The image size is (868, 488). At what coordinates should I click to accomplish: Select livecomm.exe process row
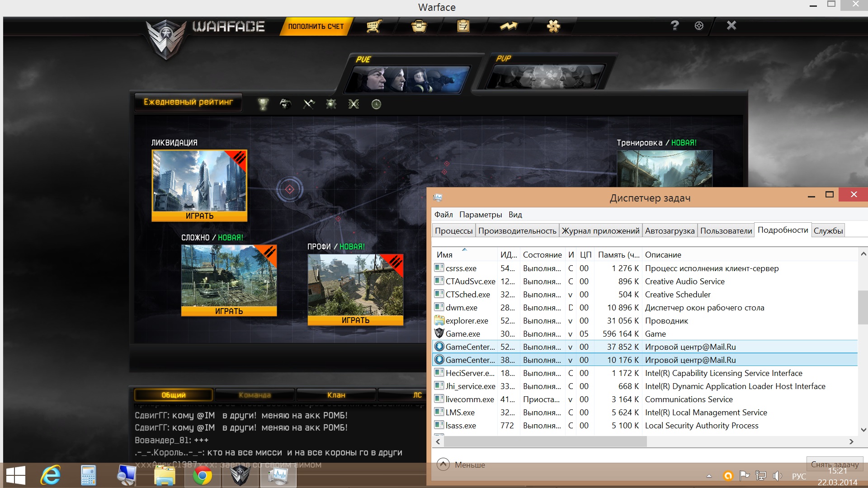pyautogui.click(x=645, y=399)
